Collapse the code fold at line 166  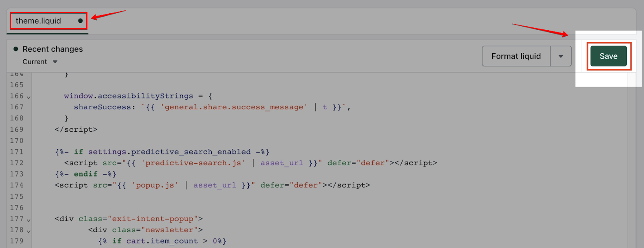pyautogui.click(x=29, y=97)
